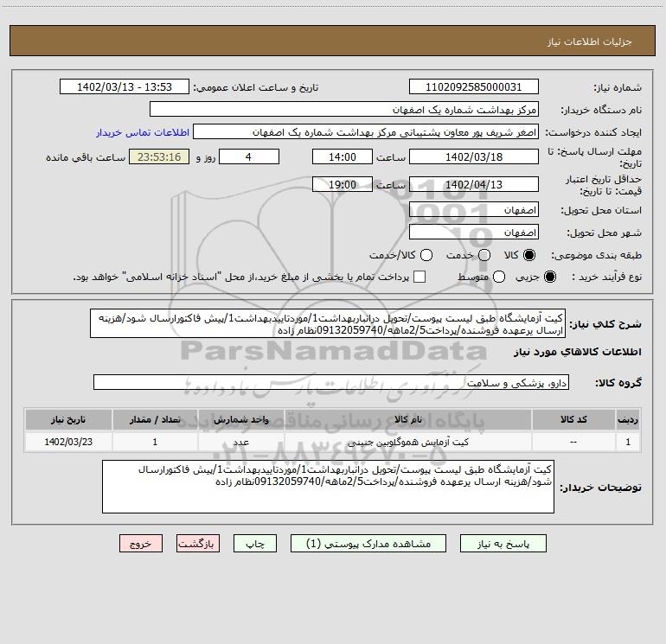Click the buyer organization name field

click(x=344, y=110)
